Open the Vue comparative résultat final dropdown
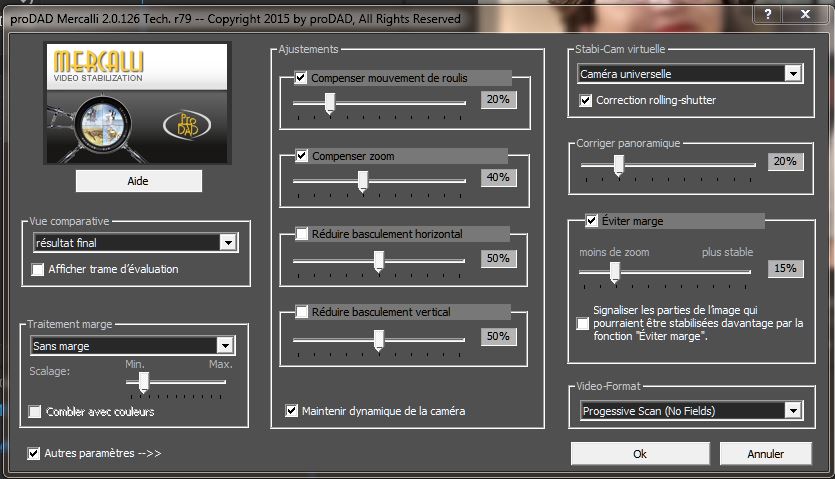This screenshot has width=835, height=479. (136, 243)
